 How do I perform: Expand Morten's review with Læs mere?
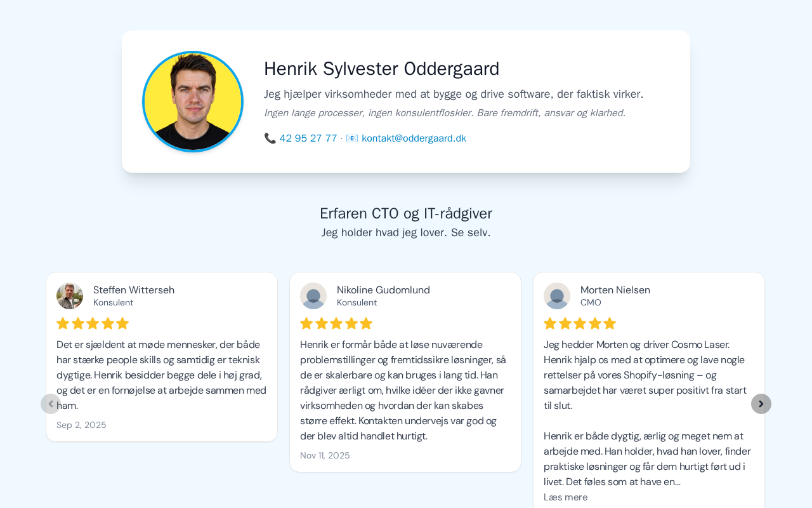coord(565,497)
